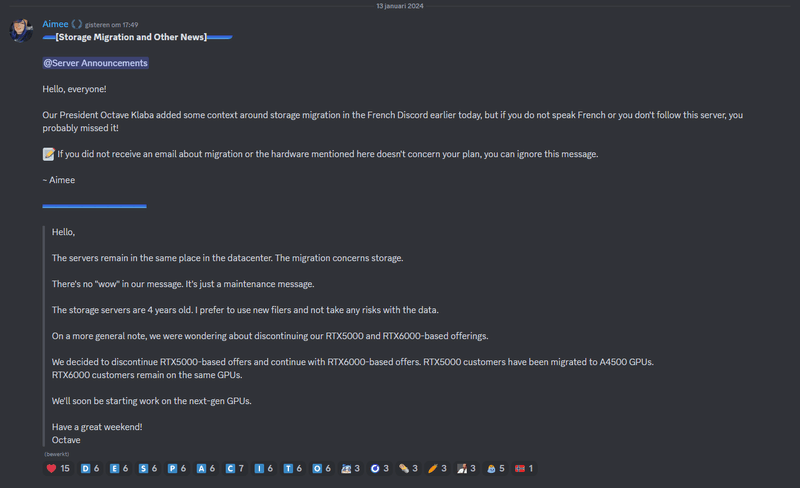Open Aimee's profile avatar
The width and height of the screenshot is (800, 488).
[21, 30]
